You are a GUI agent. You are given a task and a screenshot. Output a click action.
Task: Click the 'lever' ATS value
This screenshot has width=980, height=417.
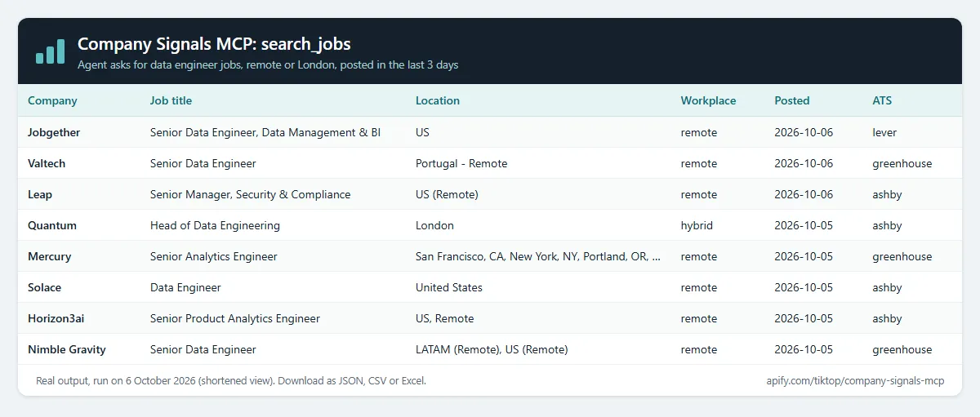tap(884, 132)
